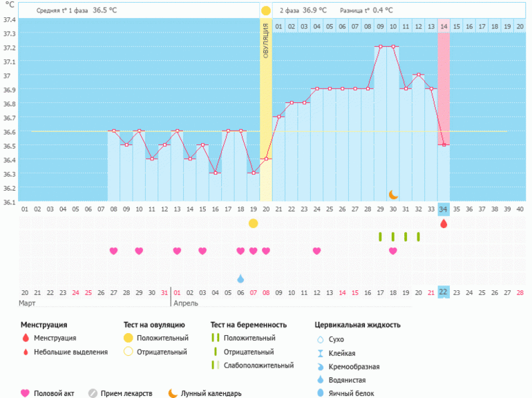Click the yellow ovulation circle above the chart

pyautogui.click(x=266, y=11)
